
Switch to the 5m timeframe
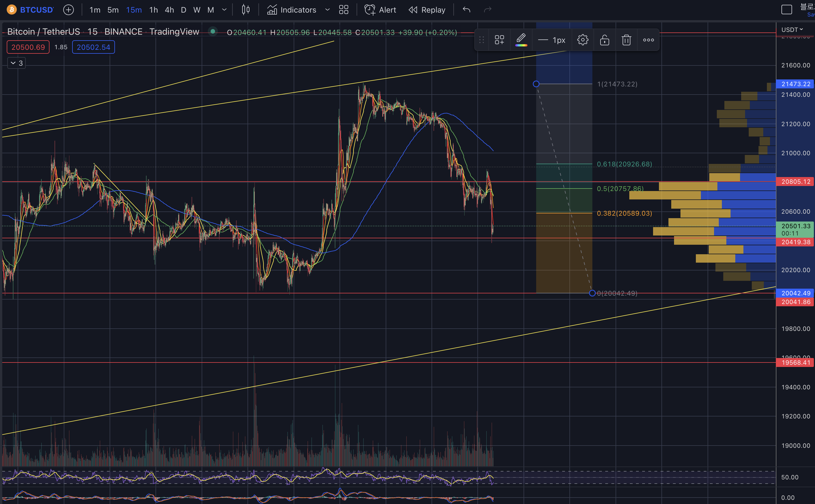coord(113,10)
